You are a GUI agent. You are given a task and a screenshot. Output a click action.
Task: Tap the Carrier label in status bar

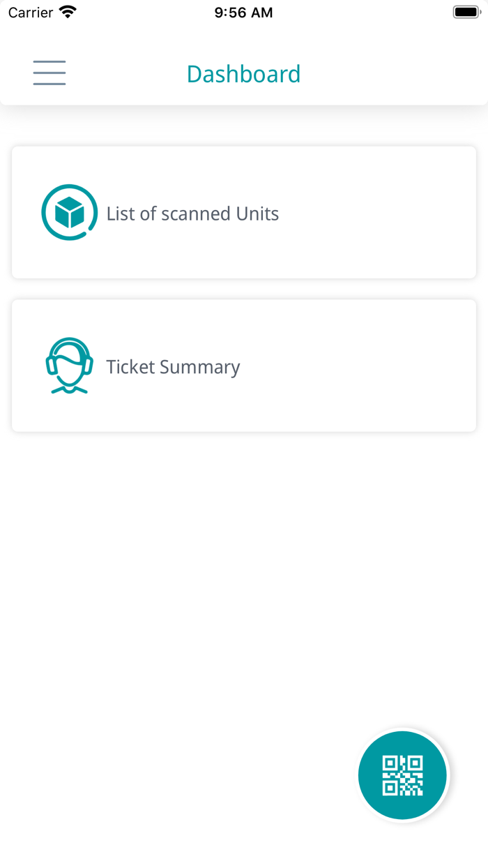coord(31,13)
